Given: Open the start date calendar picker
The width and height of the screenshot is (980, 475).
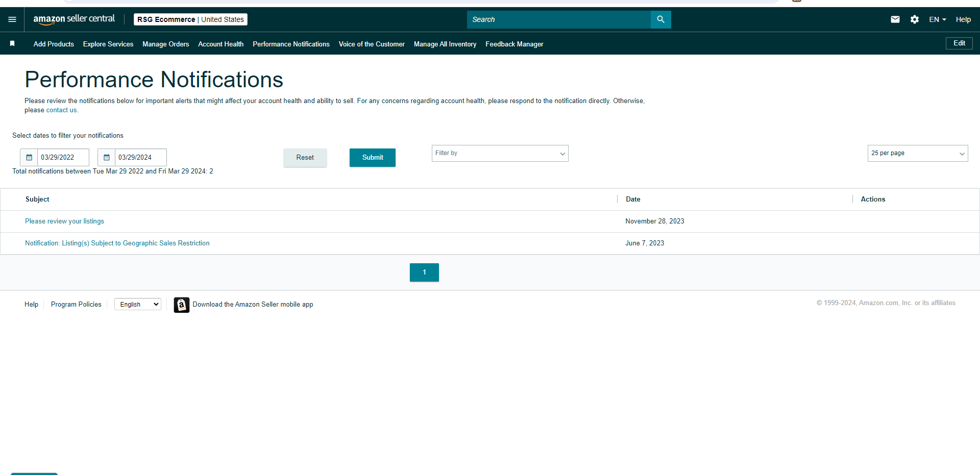Looking at the screenshot, I should 29,157.
